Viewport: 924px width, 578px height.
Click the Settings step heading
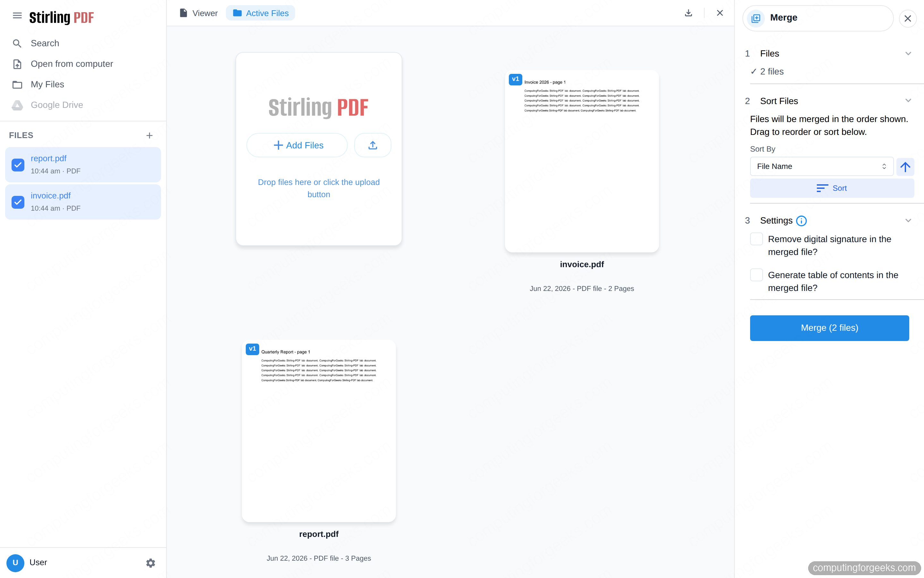[x=776, y=221]
